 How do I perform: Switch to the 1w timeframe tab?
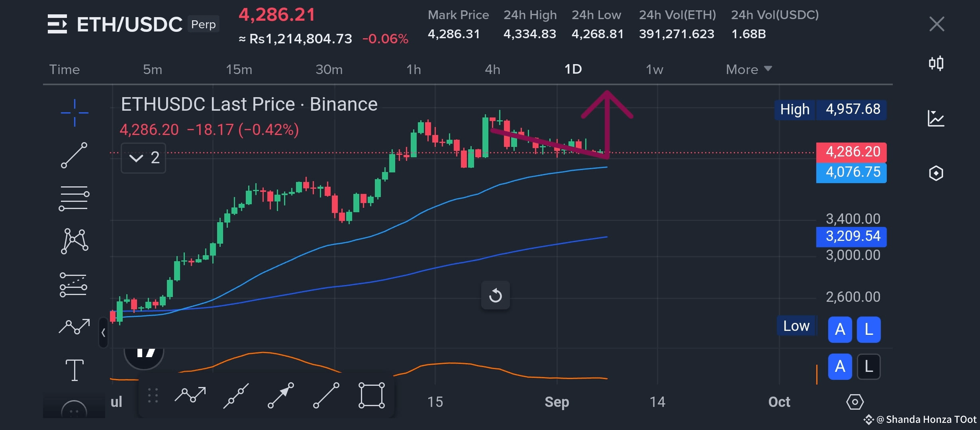(654, 69)
